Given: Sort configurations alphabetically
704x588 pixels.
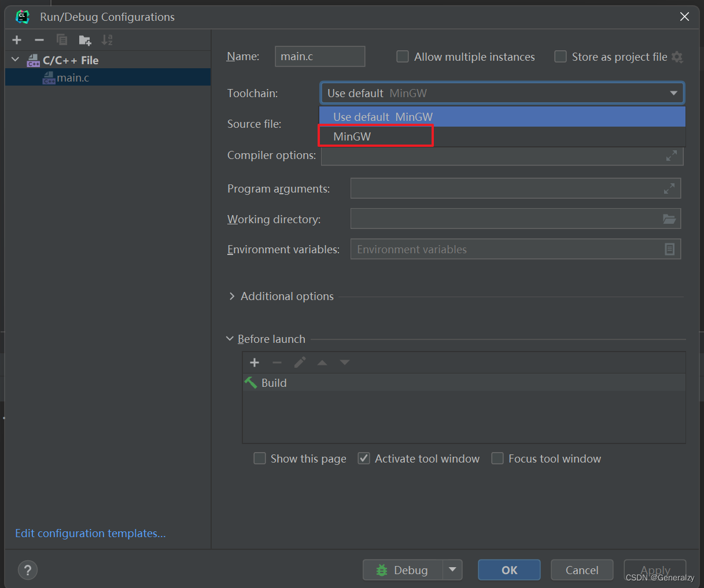Looking at the screenshot, I should pos(107,40).
